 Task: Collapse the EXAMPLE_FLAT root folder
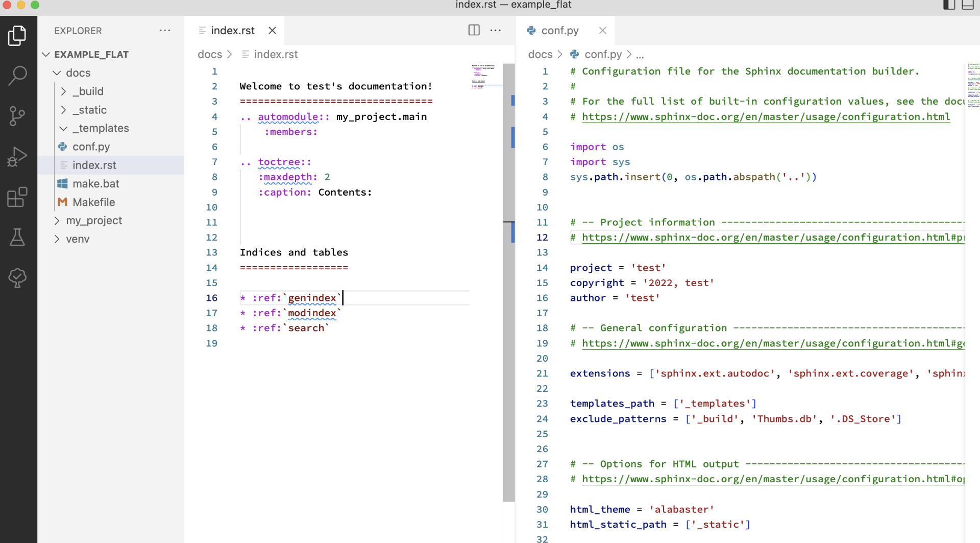click(x=46, y=54)
